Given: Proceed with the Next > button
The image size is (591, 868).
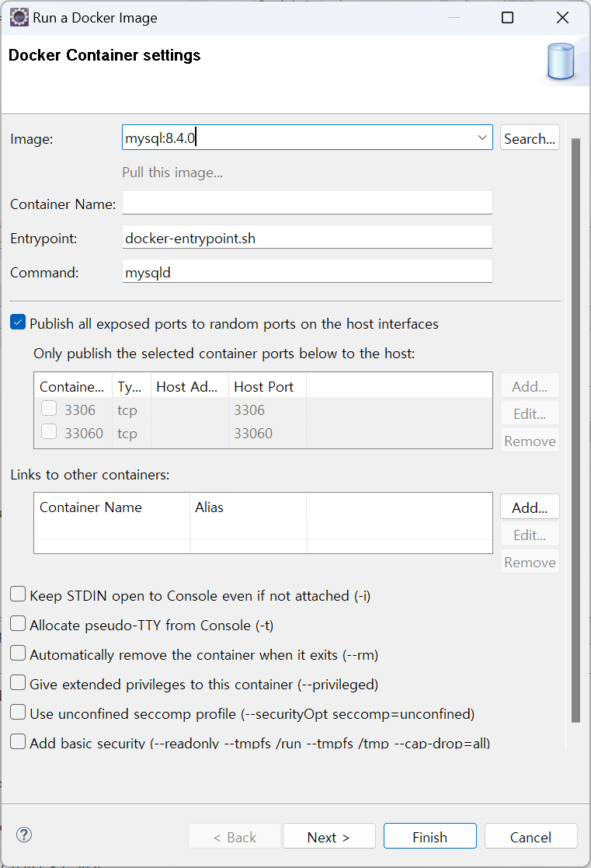Looking at the screenshot, I should [329, 837].
